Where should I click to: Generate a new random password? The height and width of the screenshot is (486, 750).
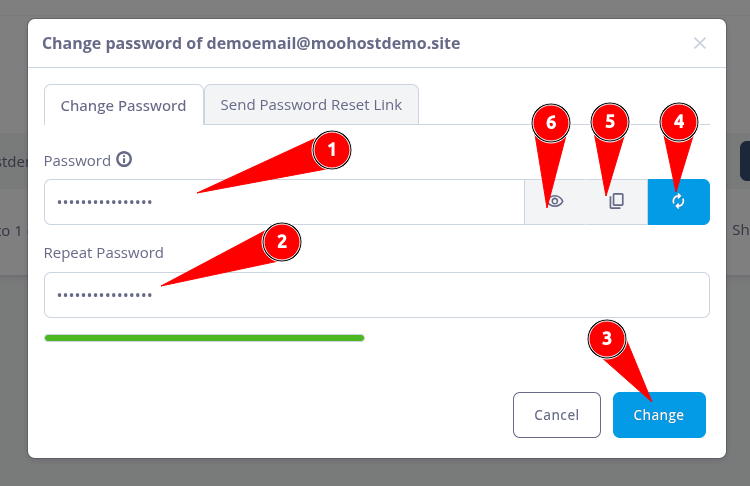pyautogui.click(x=678, y=201)
